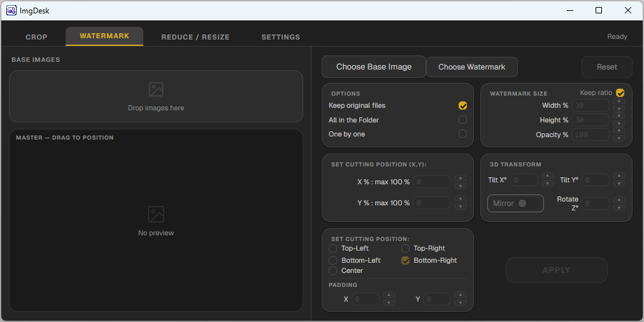Decrease Opacity % with down arrow
Image resolution: width=644 pixels, height=322 pixels.
point(619,138)
